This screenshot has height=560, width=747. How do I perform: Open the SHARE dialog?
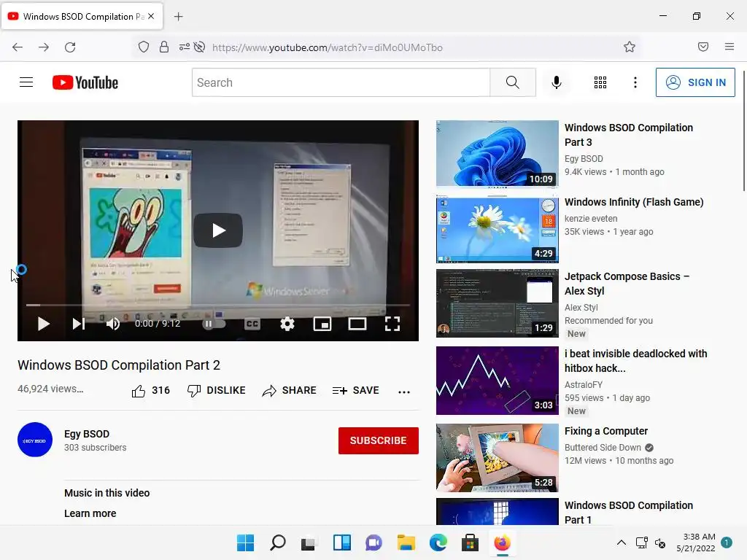click(289, 391)
